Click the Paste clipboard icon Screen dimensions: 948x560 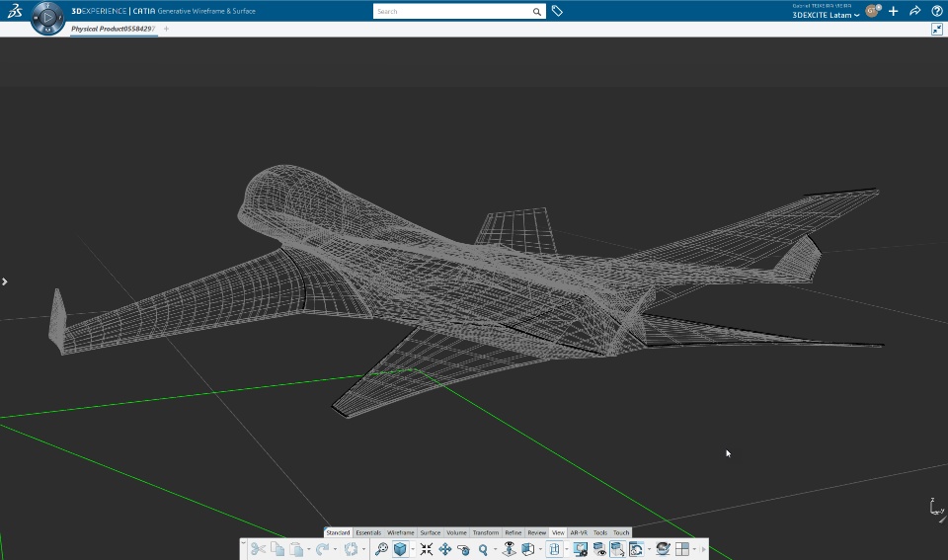296,549
